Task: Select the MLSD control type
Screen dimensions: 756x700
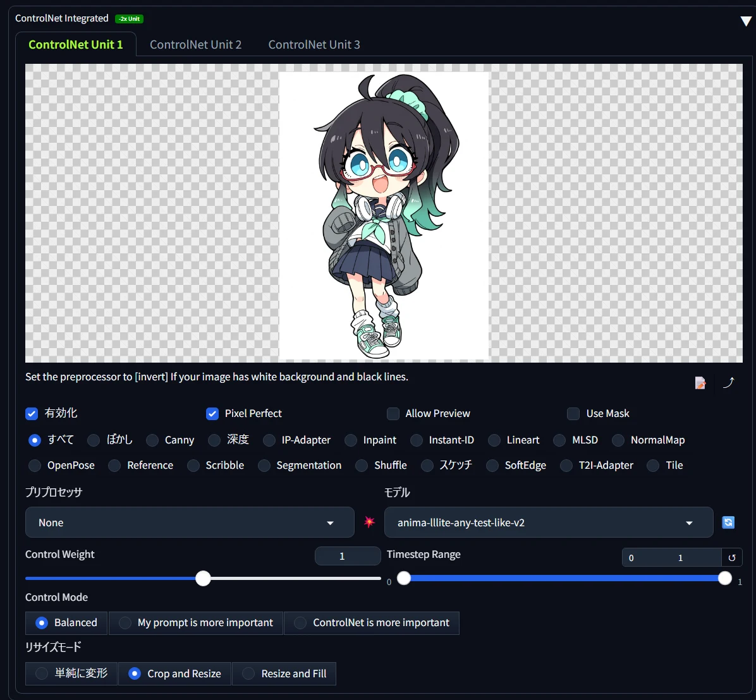Action: pyautogui.click(x=559, y=440)
